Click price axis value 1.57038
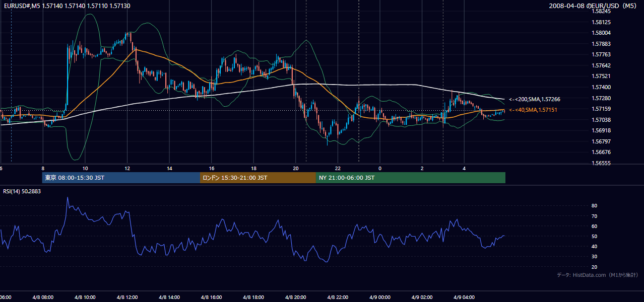Screen dimensions: 644x302 point(601,120)
